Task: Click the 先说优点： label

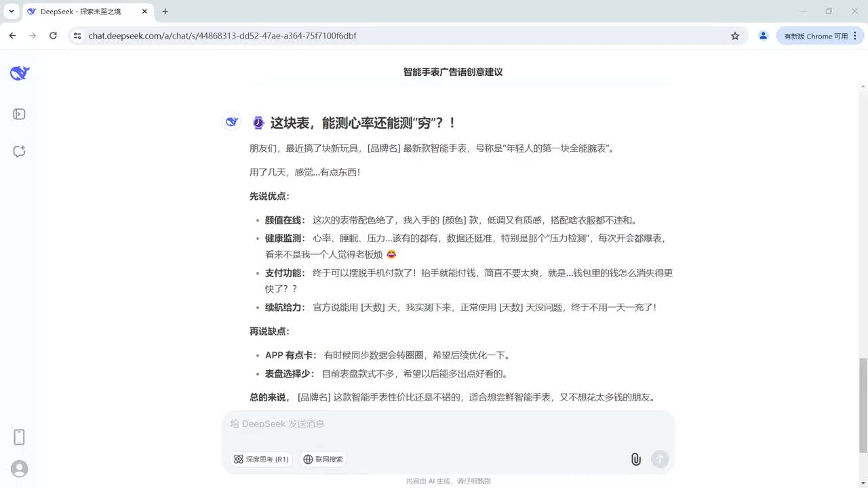Action: 269,196
